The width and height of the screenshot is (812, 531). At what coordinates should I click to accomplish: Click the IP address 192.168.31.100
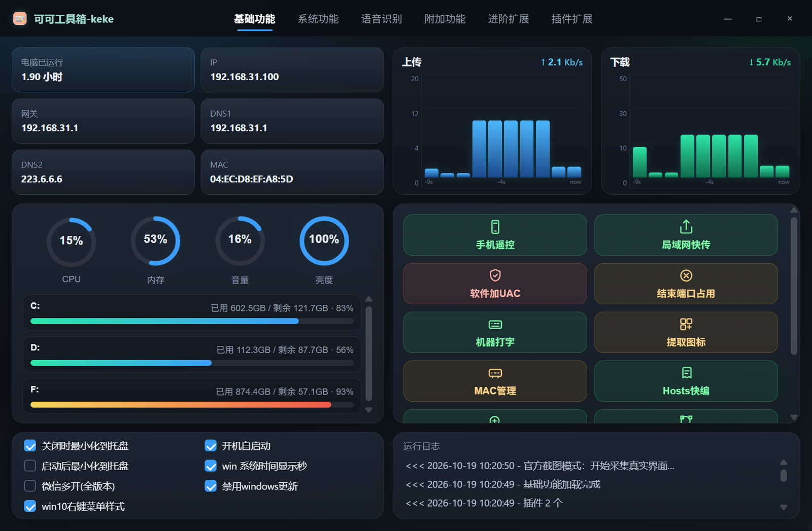245,77
